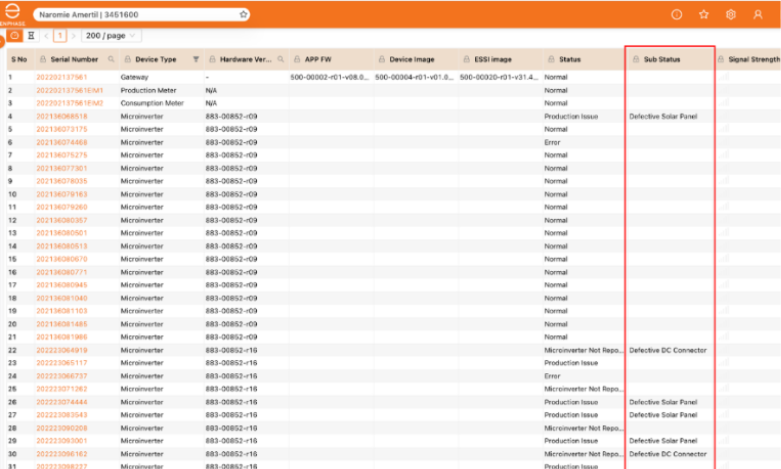The height and width of the screenshot is (469, 781).
Task: Open microinverter serial 202136078035
Action: [x=62, y=181]
